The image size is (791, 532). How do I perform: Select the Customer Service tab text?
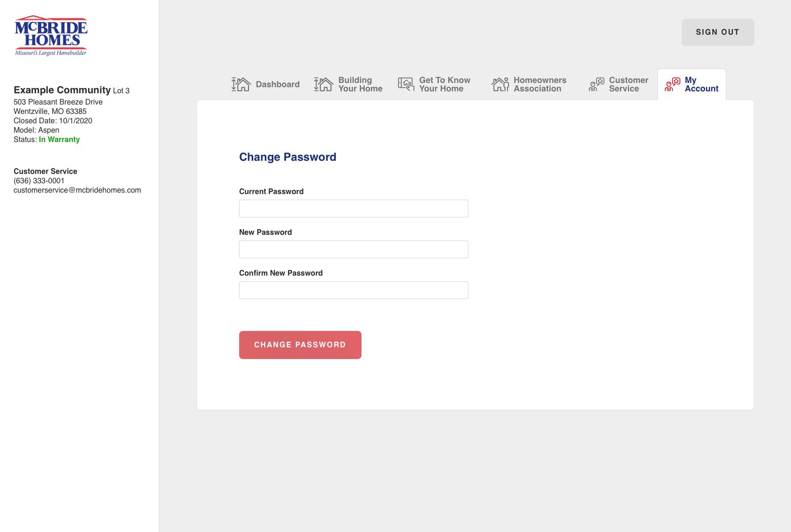(x=628, y=84)
